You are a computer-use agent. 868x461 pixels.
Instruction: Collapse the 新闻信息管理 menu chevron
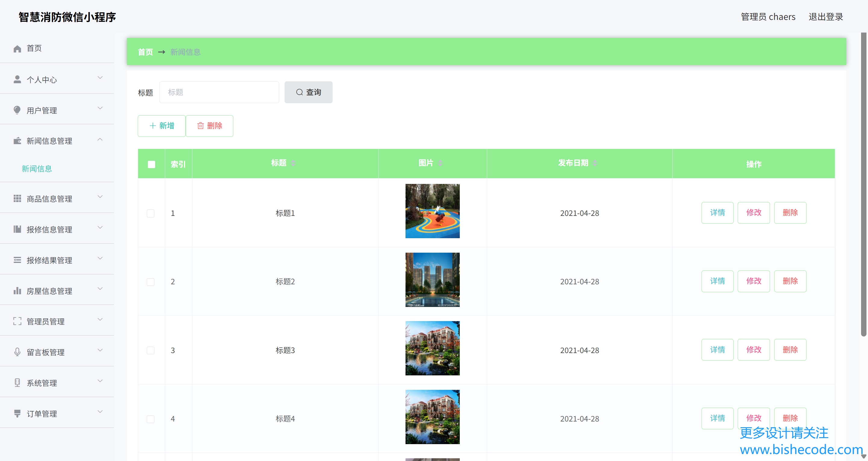[100, 139]
